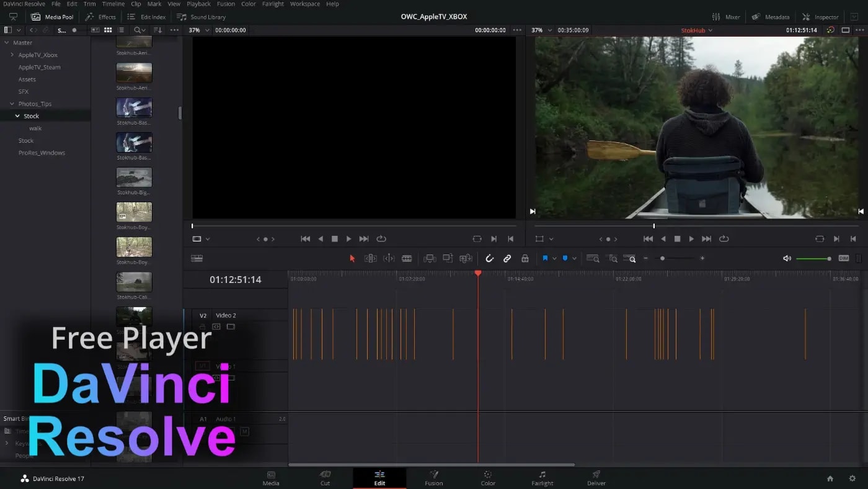Expand the AppleTV_Xbox bin

(x=12, y=55)
